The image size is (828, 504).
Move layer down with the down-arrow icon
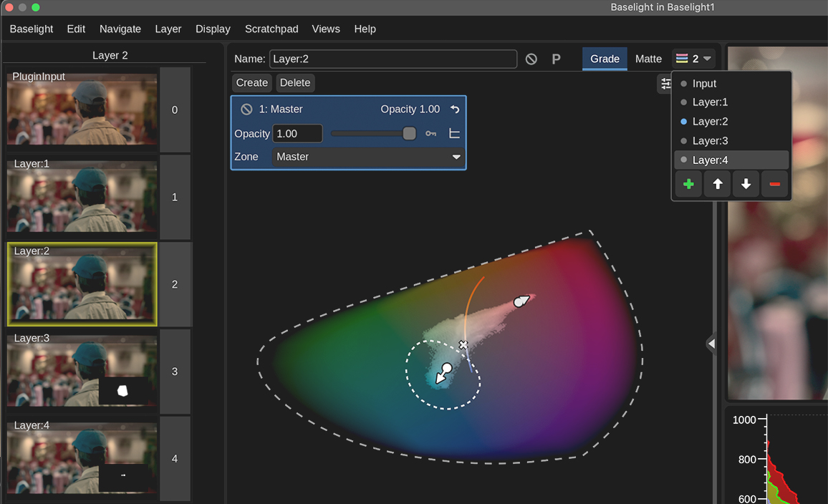click(x=746, y=184)
